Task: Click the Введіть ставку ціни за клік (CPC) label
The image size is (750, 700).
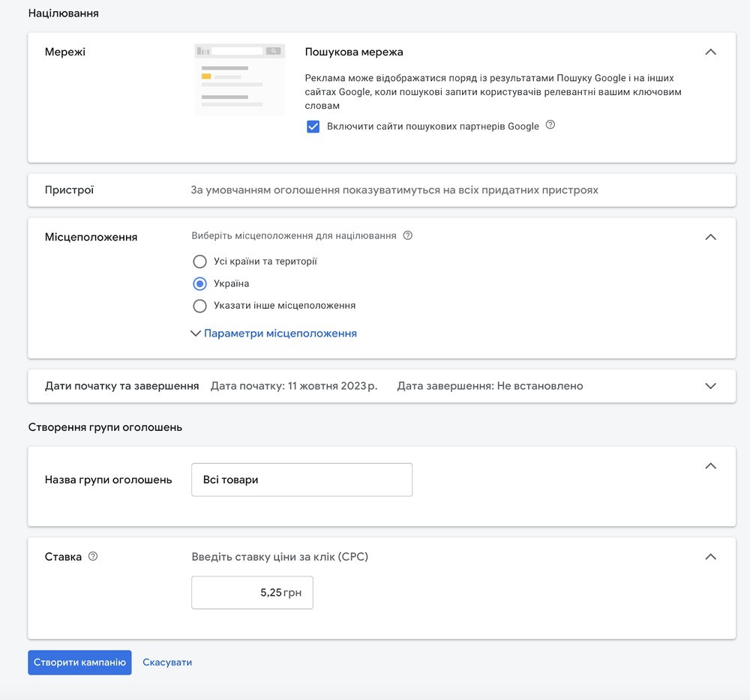Action: coord(280,557)
